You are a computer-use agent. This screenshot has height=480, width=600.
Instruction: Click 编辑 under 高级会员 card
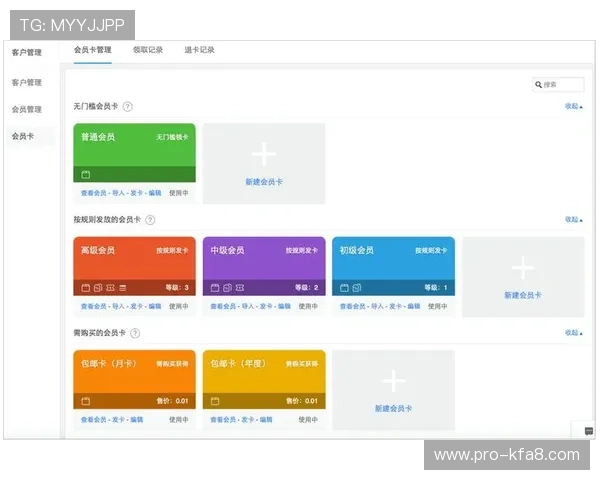coord(155,306)
